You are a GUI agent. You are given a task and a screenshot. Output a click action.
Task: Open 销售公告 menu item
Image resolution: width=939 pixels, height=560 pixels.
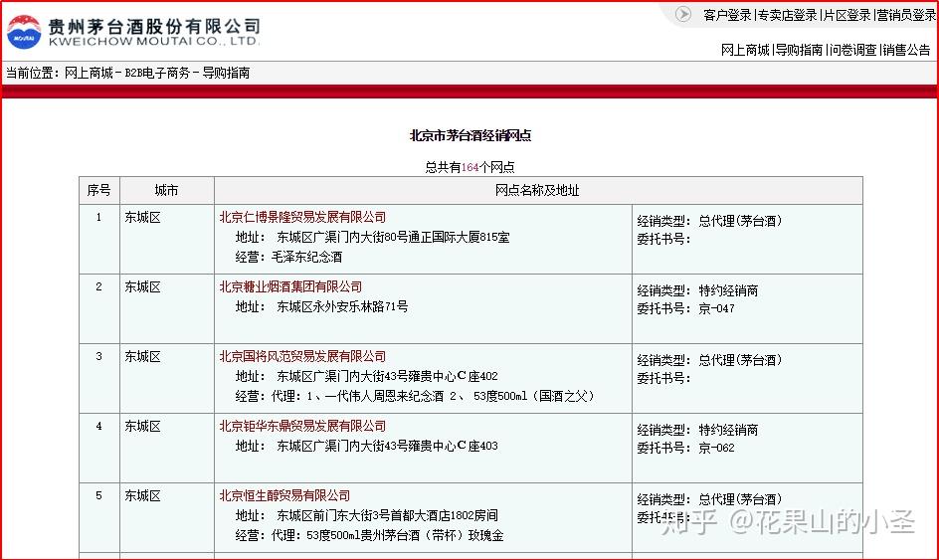pos(906,50)
